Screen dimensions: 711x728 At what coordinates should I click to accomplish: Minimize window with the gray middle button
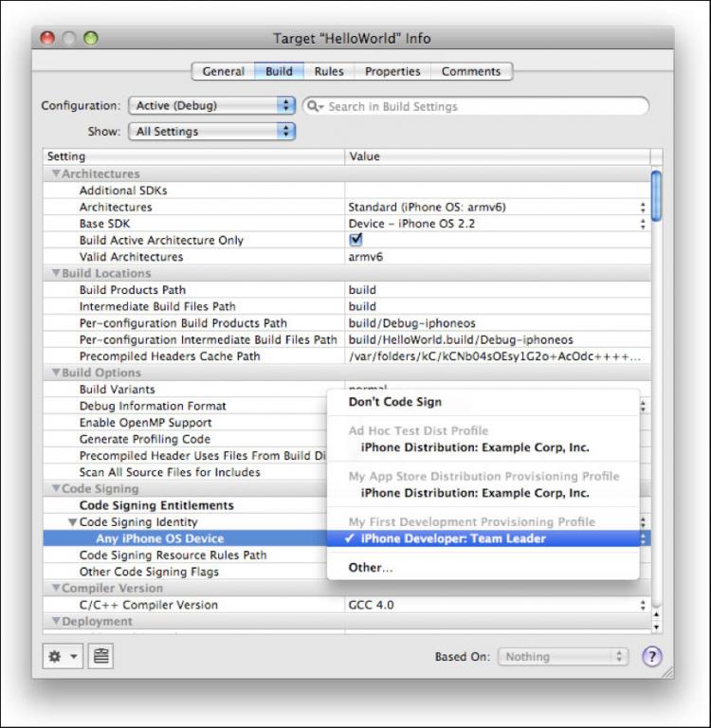point(69,38)
